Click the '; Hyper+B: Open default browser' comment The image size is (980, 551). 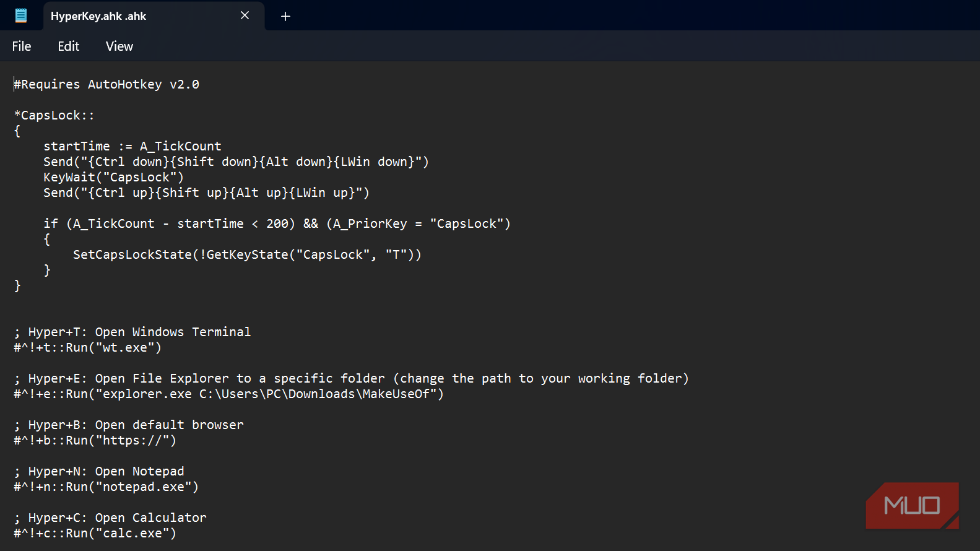(129, 425)
